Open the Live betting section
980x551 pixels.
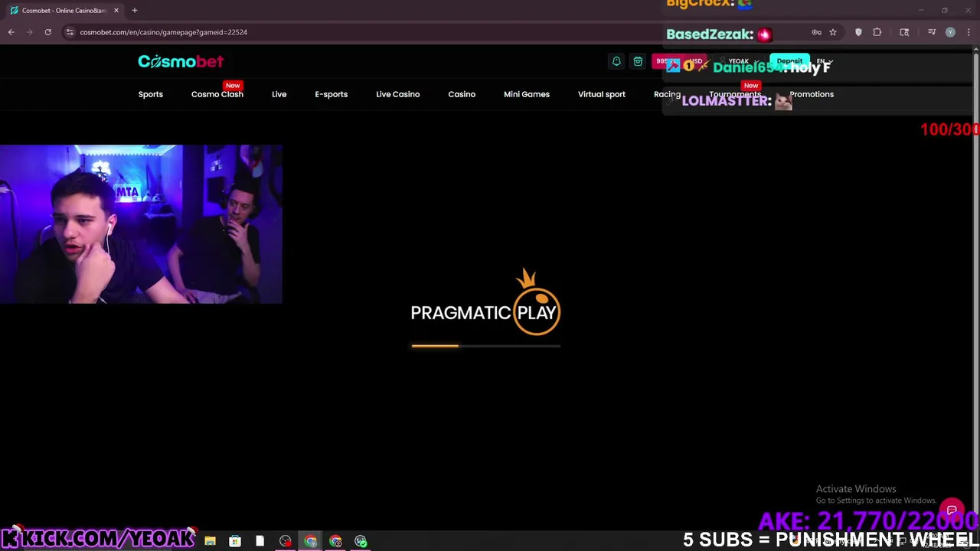(x=279, y=94)
